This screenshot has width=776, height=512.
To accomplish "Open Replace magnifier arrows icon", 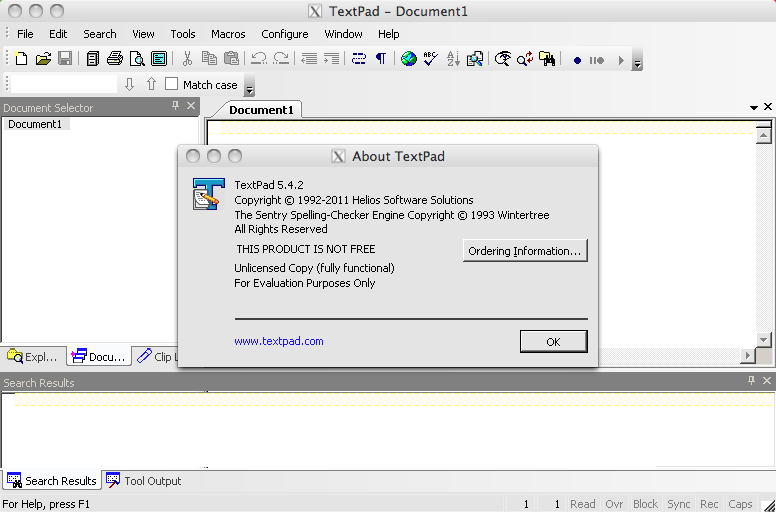I will pos(525,58).
